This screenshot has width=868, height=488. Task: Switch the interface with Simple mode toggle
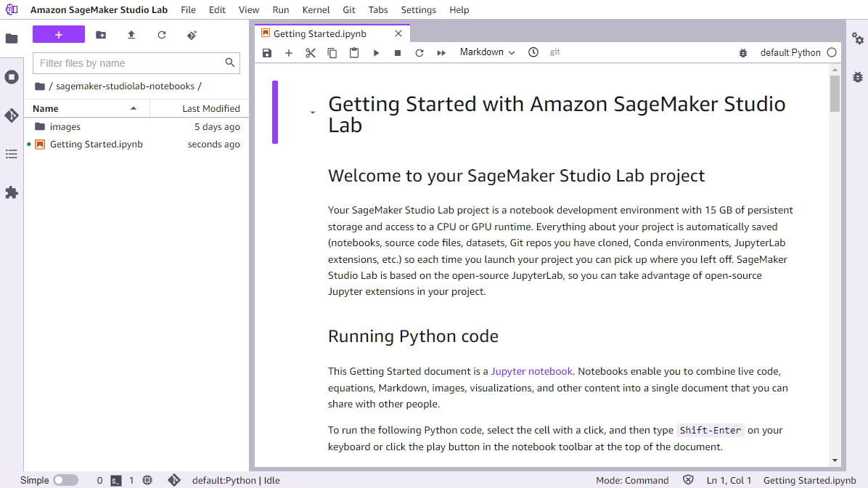click(65, 480)
